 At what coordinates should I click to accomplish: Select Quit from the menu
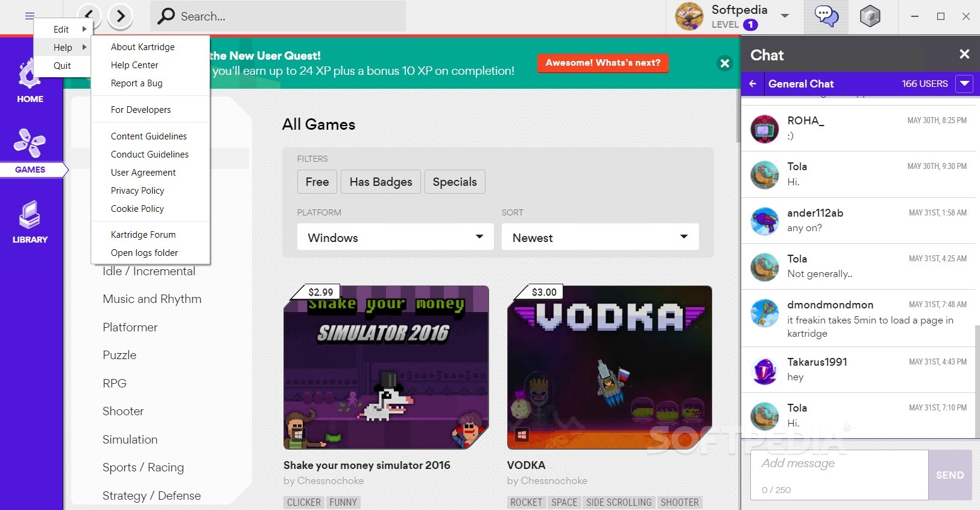point(62,65)
